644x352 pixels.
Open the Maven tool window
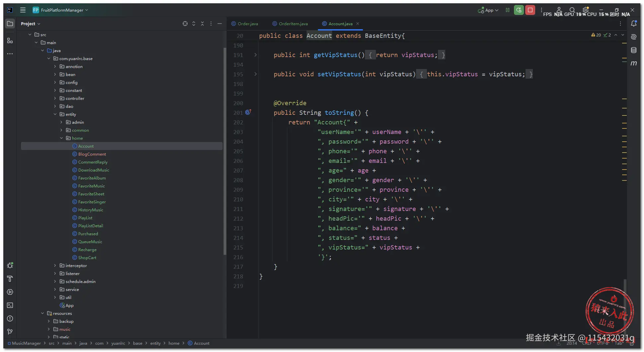[x=634, y=63]
